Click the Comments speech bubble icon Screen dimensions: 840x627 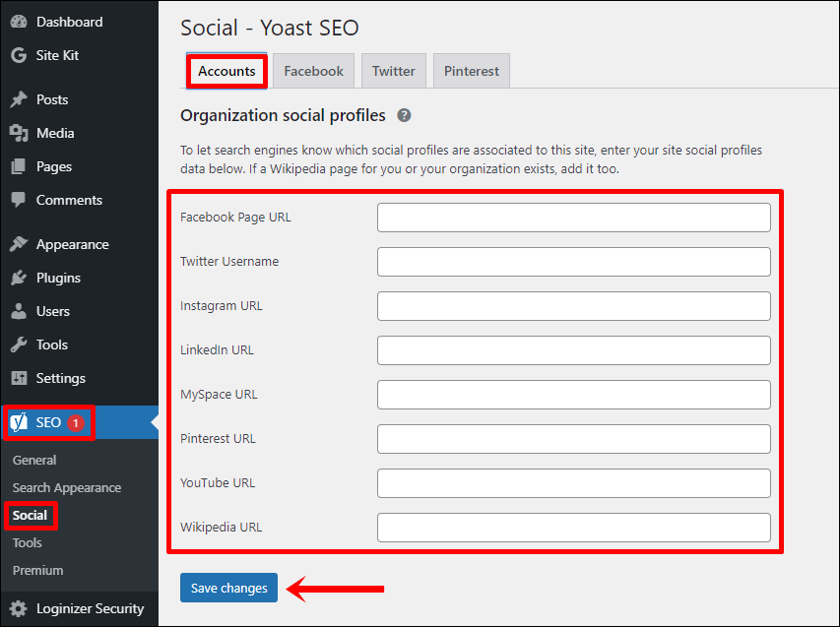pos(19,200)
